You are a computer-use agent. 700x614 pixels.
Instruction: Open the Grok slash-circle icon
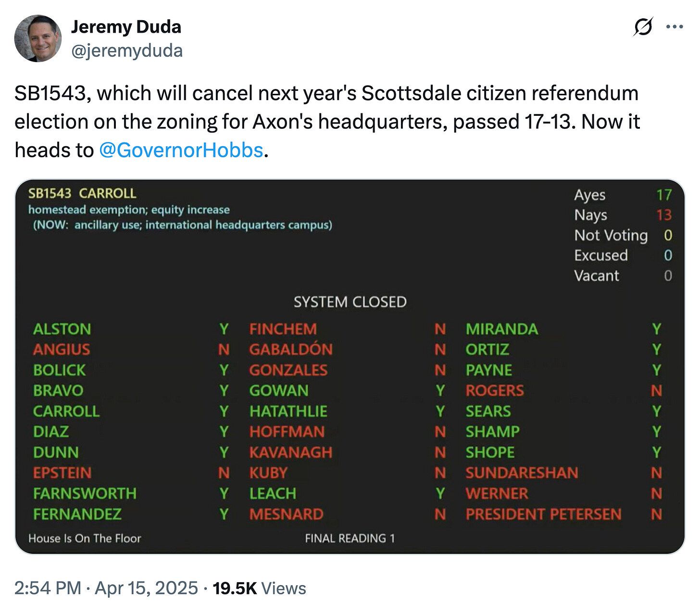[x=643, y=27]
